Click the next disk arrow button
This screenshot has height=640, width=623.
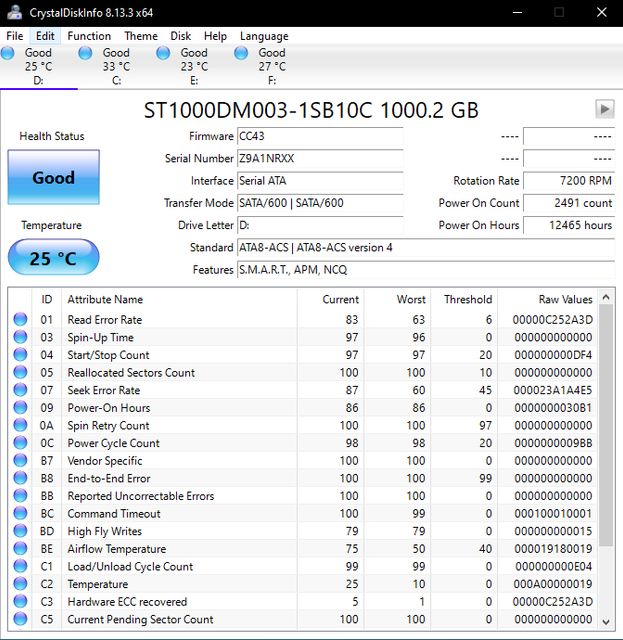(x=605, y=109)
